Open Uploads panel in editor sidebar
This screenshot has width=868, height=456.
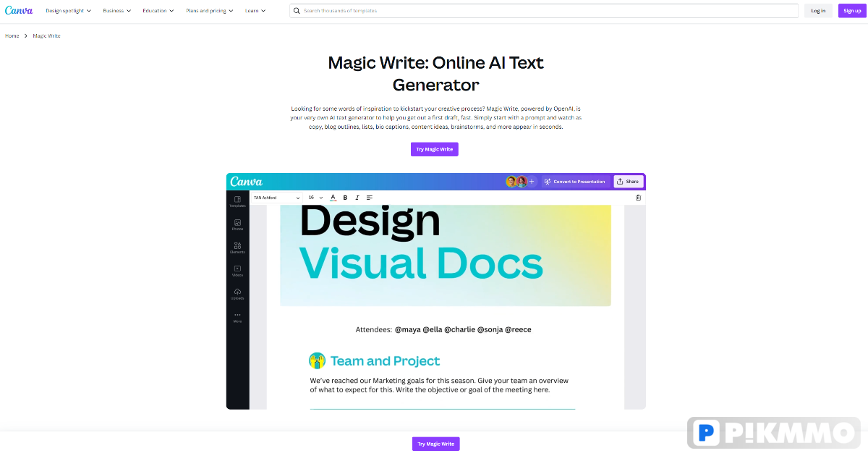click(237, 294)
